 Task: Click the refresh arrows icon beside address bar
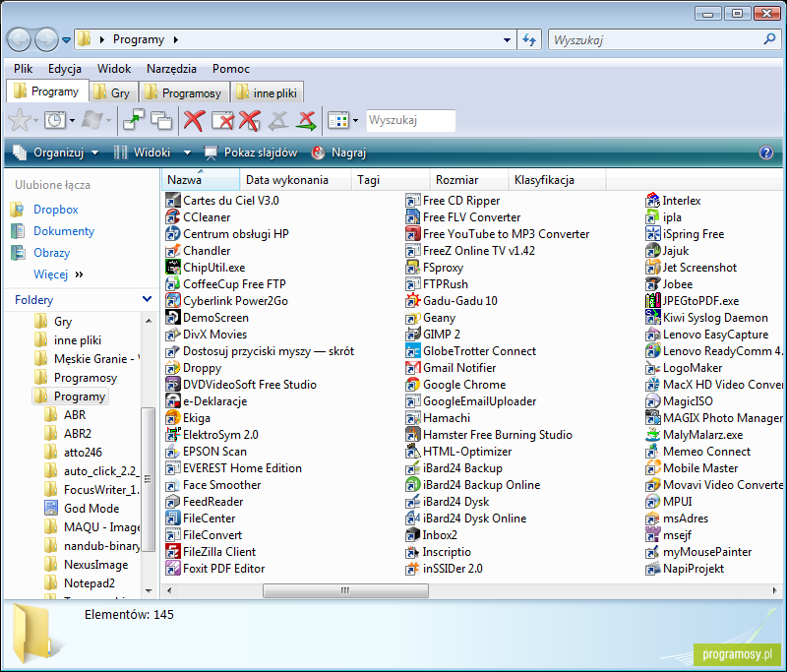click(x=529, y=39)
